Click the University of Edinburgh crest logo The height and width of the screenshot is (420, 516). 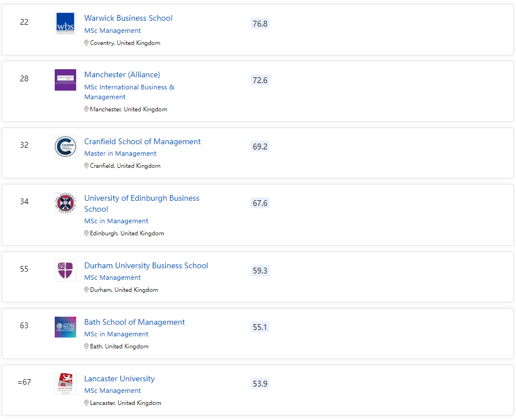coord(66,203)
